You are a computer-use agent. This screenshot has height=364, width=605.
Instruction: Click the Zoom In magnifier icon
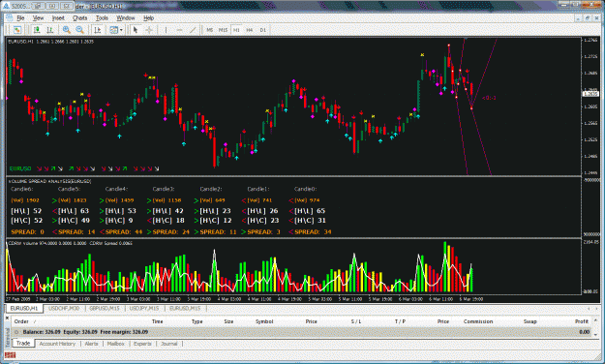67,30
